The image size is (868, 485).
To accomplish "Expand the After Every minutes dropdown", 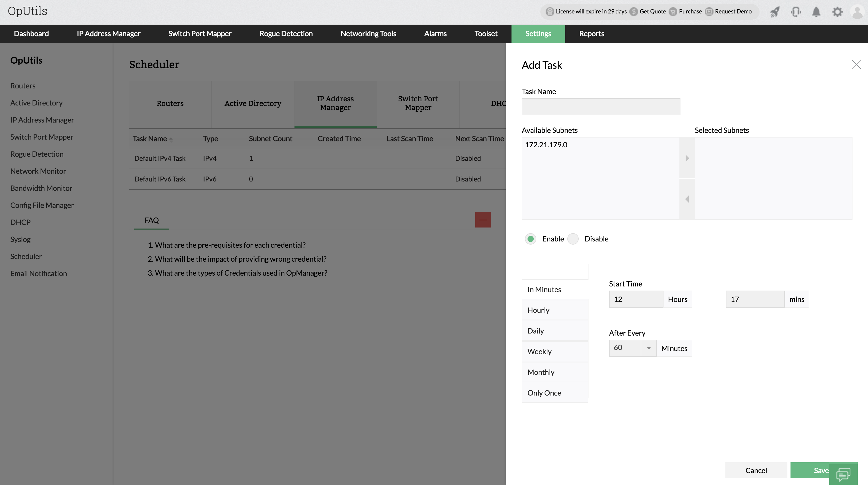I will tap(649, 348).
